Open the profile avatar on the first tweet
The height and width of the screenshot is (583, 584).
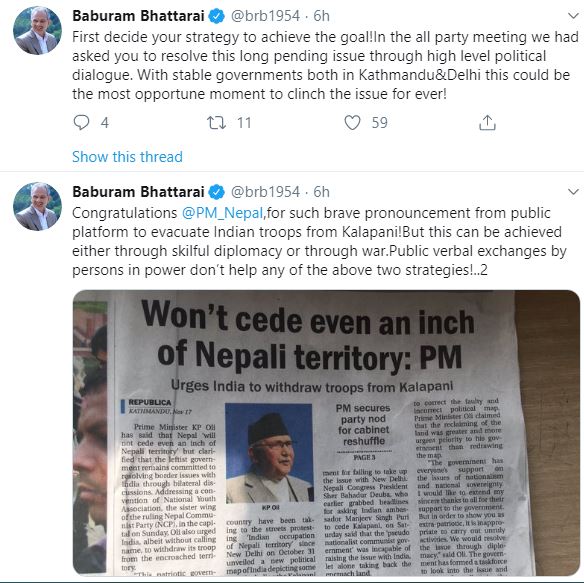tap(37, 31)
